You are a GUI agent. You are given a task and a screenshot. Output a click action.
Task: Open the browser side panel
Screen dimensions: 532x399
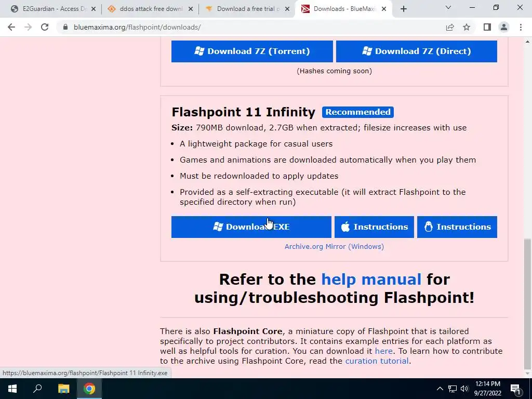pyautogui.click(x=487, y=27)
